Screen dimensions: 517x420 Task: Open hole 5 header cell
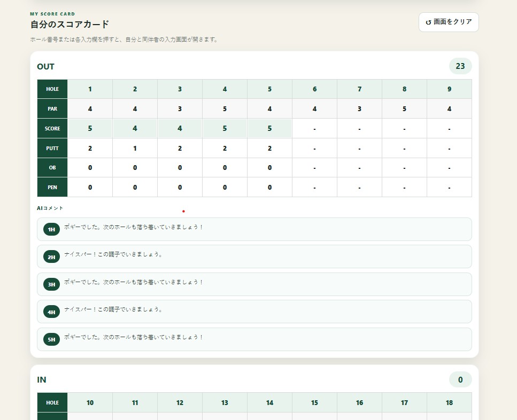[x=269, y=89]
